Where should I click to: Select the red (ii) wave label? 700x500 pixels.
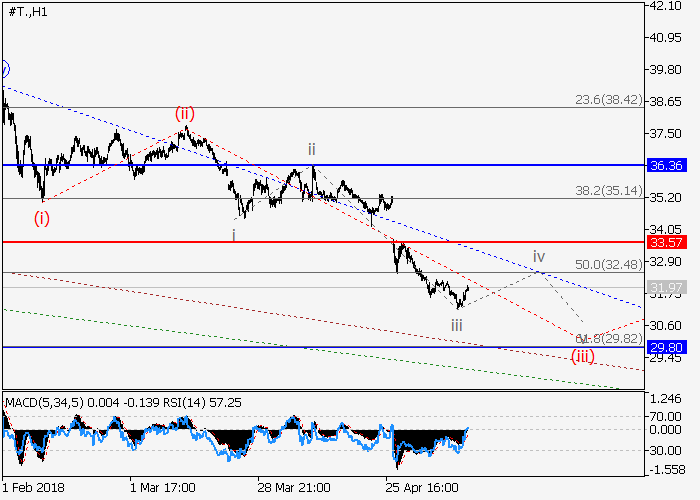[185, 113]
